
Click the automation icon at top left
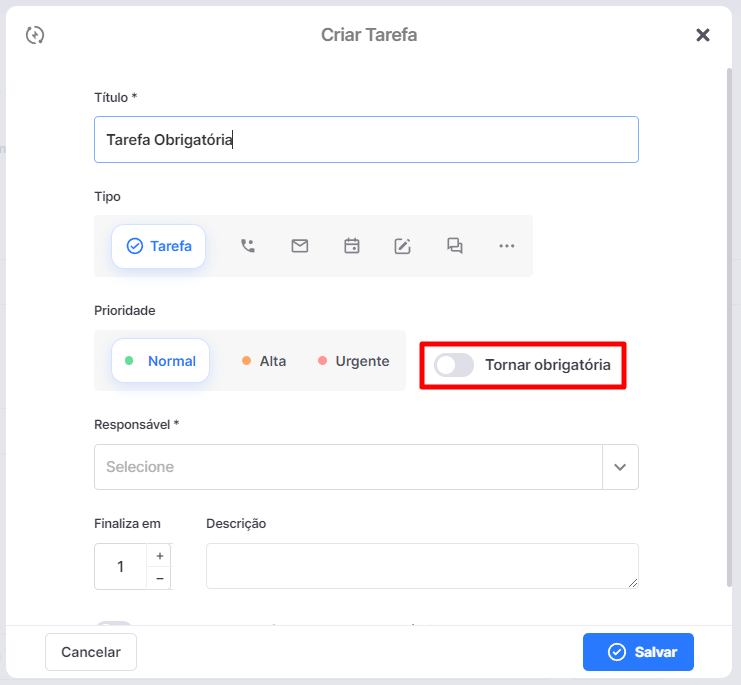pyautogui.click(x=35, y=35)
